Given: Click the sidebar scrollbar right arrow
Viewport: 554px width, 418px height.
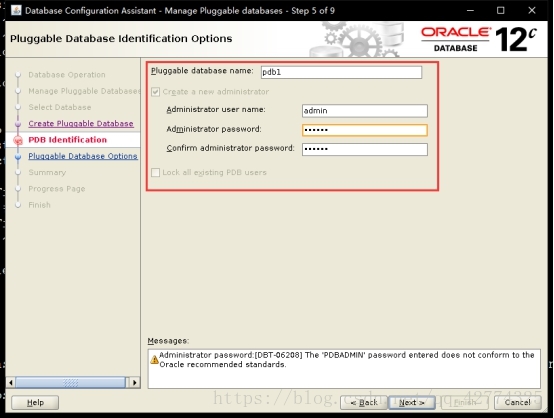Looking at the screenshot, I should click(x=135, y=382).
